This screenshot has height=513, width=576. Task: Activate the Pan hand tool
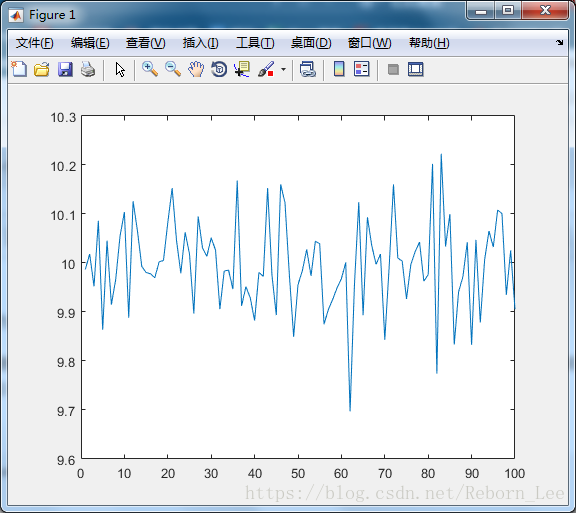196,69
